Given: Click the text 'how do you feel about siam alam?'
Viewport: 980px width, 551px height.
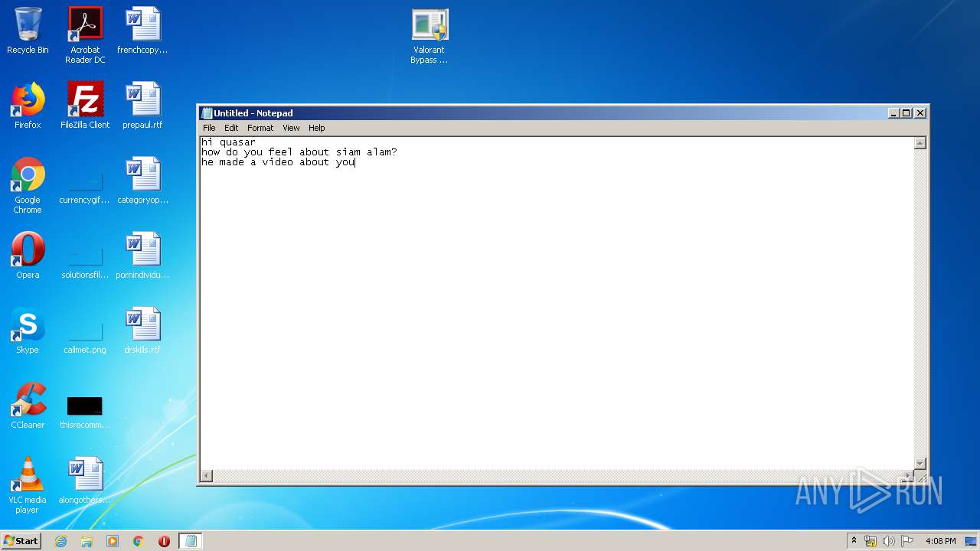Looking at the screenshot, I should click(x=299, y=152).
